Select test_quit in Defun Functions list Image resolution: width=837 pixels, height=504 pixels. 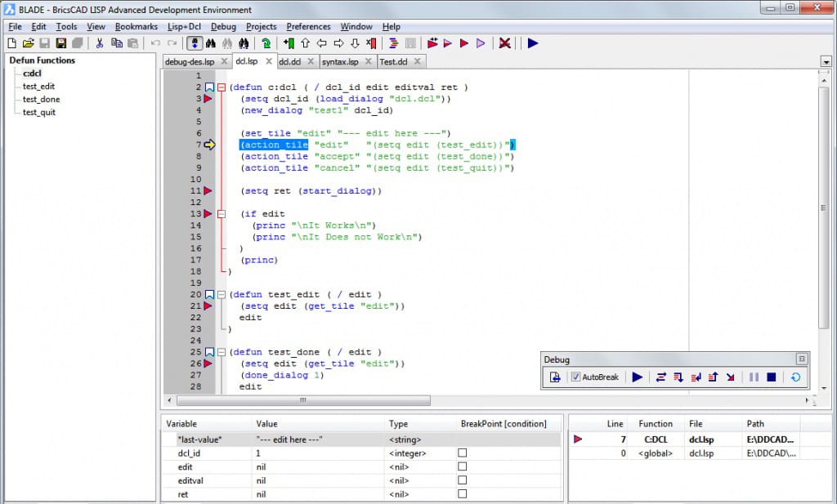[39, 112]
